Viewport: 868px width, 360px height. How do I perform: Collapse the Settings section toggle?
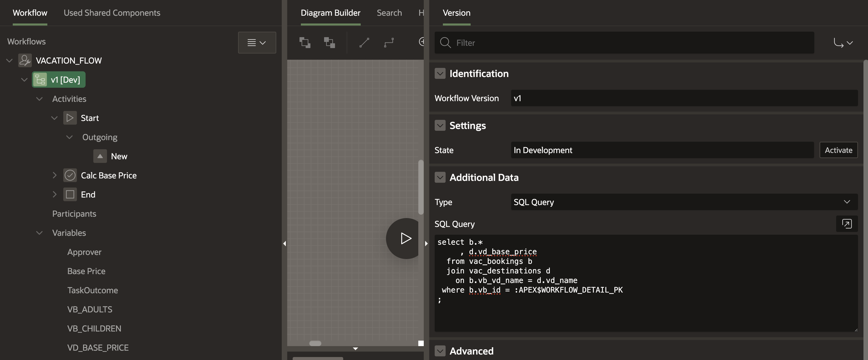click(440, 126)
